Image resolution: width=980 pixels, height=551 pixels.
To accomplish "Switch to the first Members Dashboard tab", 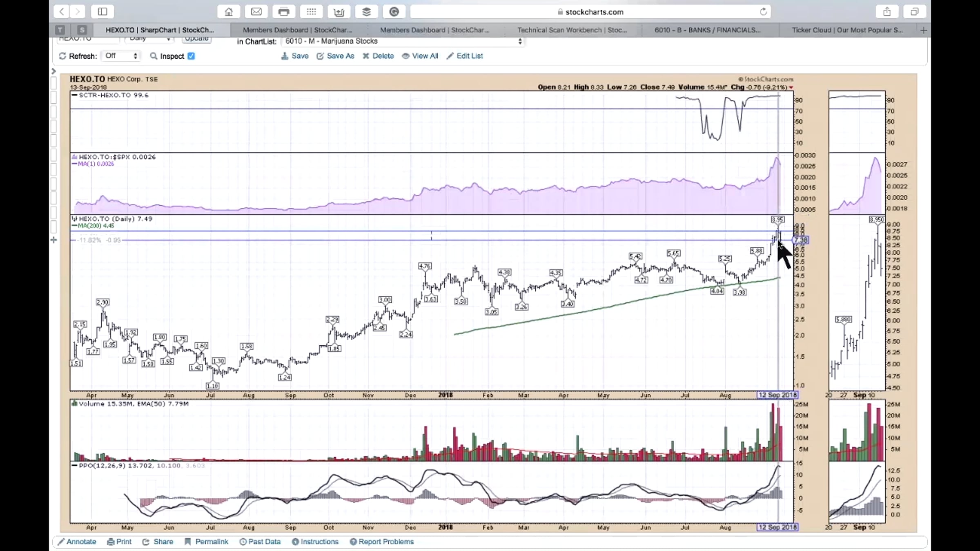I will pos(297,30).
